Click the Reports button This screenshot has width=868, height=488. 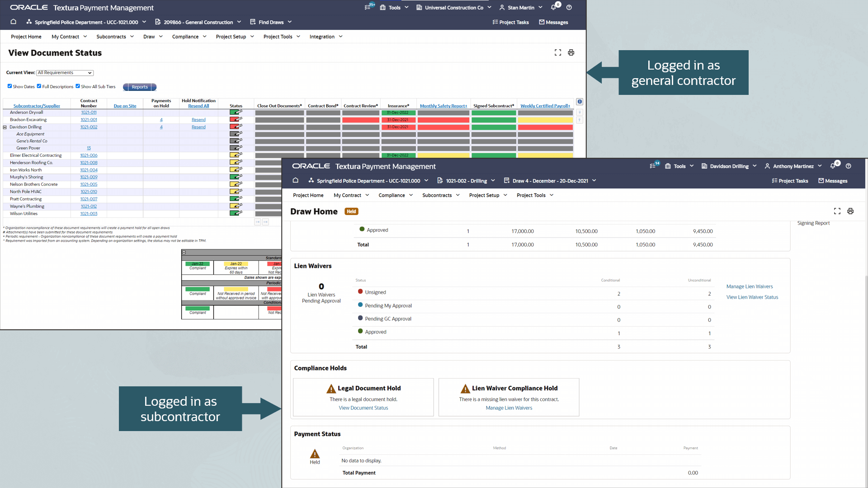(140, 87)
